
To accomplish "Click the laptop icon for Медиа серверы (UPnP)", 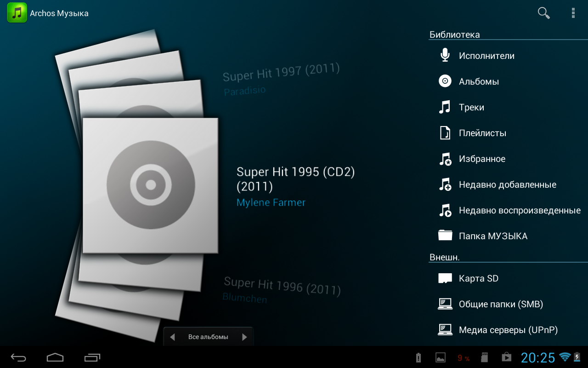I will click(445, 330).
